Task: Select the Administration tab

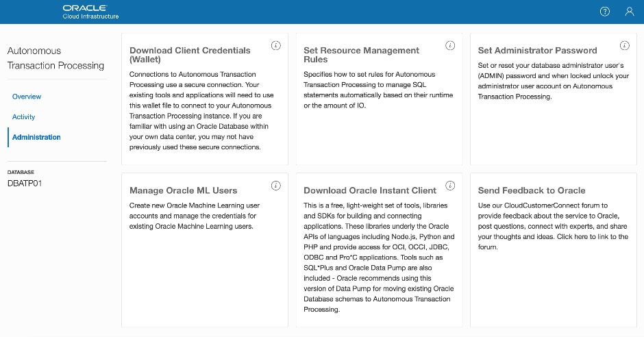Action: [36, 137]
